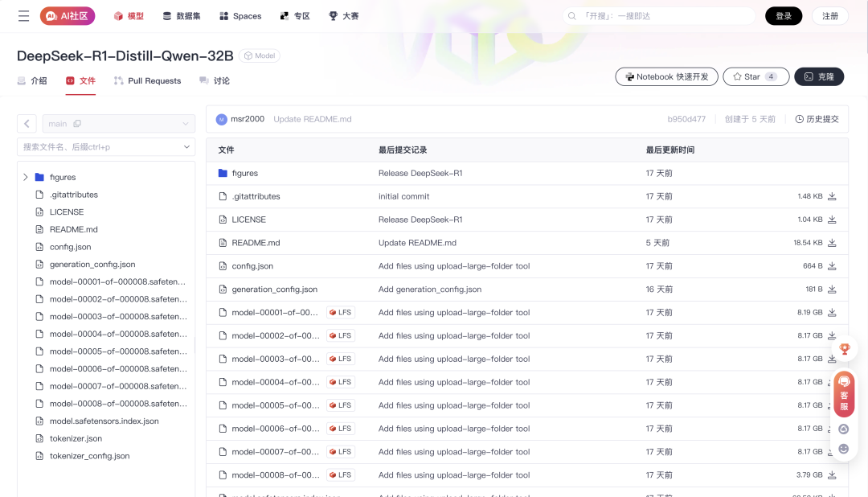This screenshot has height=497, width=868.
Task: Open model-00006 file in table
Action: tap(276, 429)
